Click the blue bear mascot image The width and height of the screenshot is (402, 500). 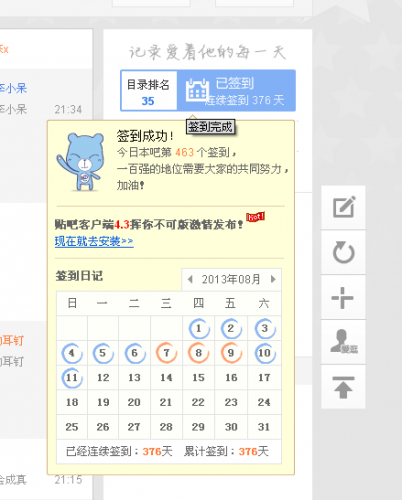[x=81, y=162]
